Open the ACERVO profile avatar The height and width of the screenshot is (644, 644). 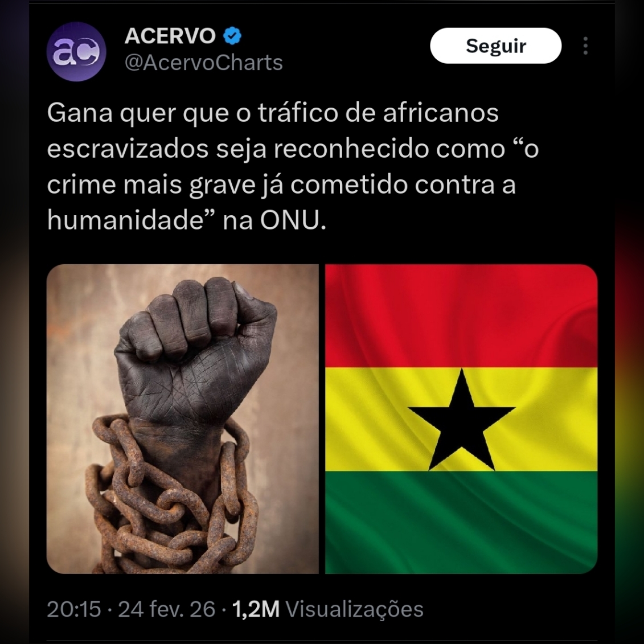click(x=76, y=51)
